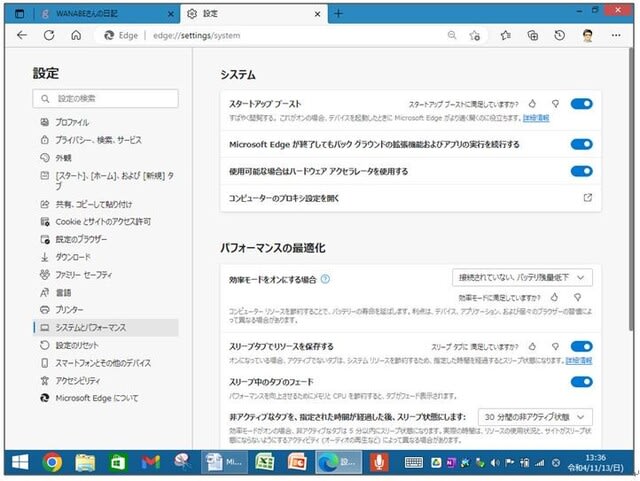This screenshot has height=481, width=640.
Task: Open the Edge menu ellipsis button
Action: tap(616, 35)
